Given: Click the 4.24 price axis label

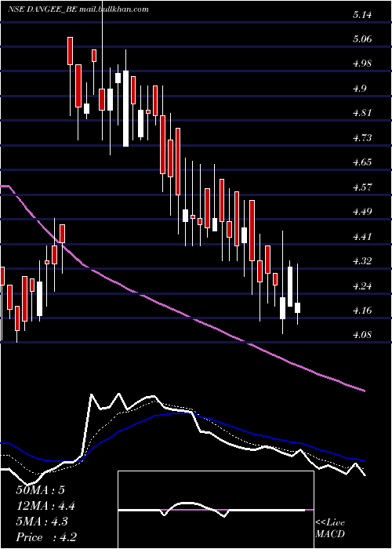Looking at the screenshot, I should point(362,285).
